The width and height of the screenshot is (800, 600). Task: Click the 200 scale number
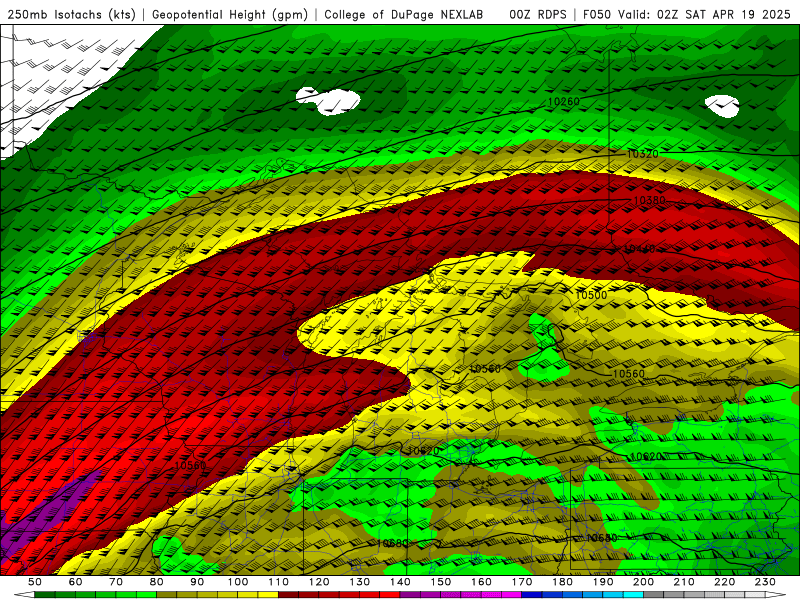(x=643, y=582)
